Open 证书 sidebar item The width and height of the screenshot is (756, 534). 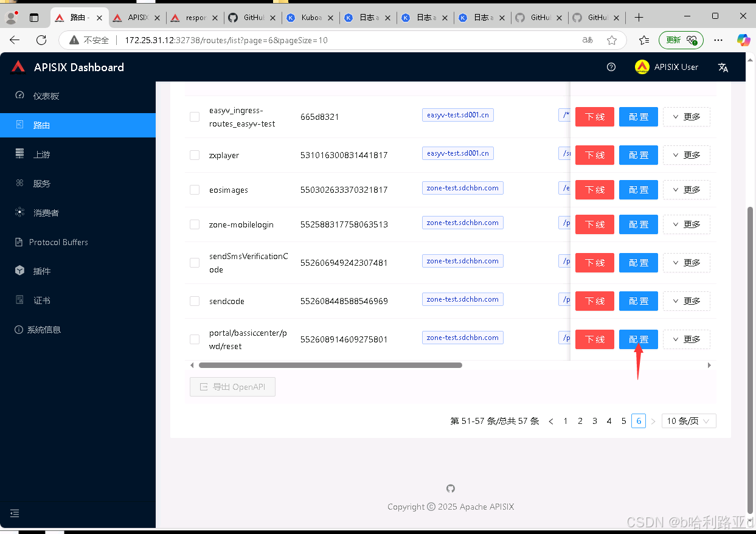click(78, 300)
